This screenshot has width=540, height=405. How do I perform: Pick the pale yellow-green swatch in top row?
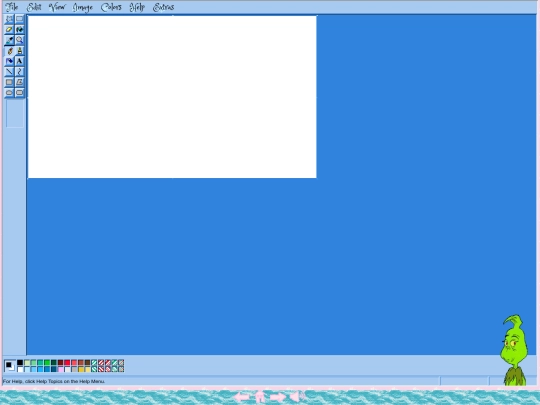click(27, 362)
